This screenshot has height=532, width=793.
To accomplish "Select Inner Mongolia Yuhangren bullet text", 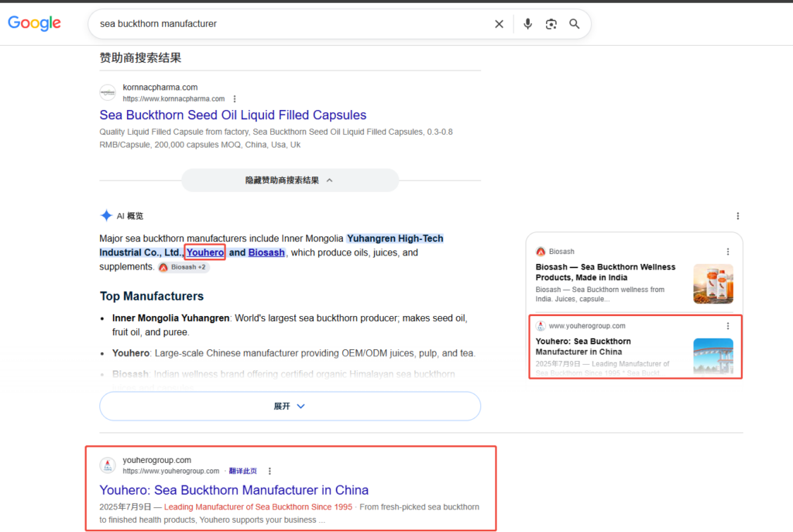I will tap(170, 318).
